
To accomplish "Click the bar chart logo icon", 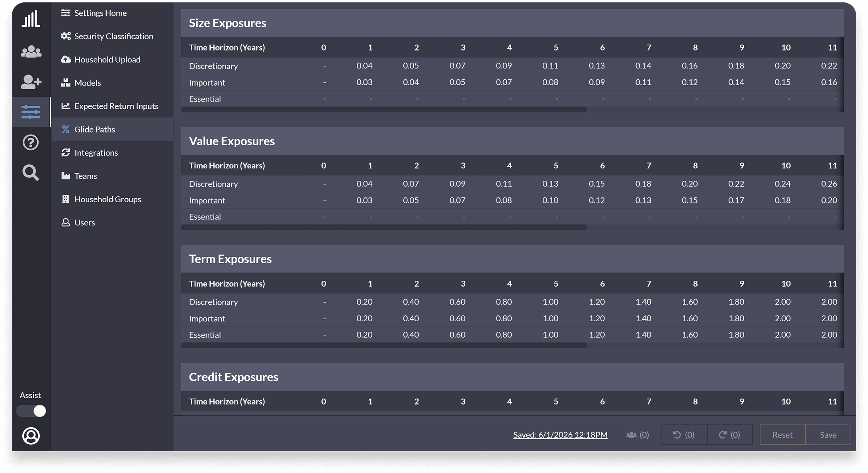I will coord(31,19).
